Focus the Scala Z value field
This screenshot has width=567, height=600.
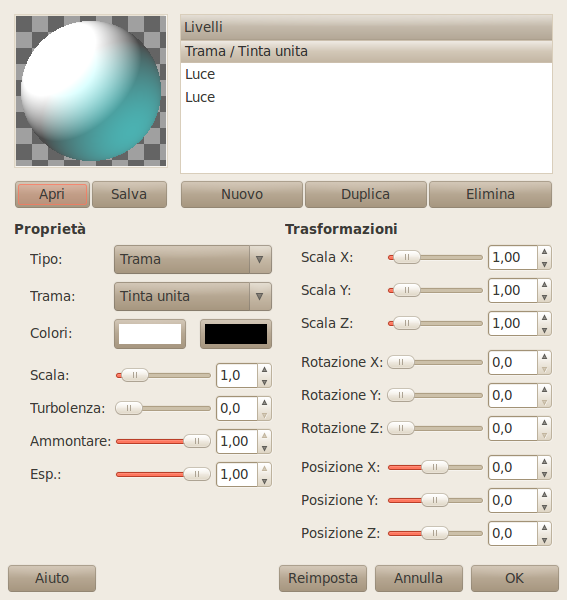point(513,323)
